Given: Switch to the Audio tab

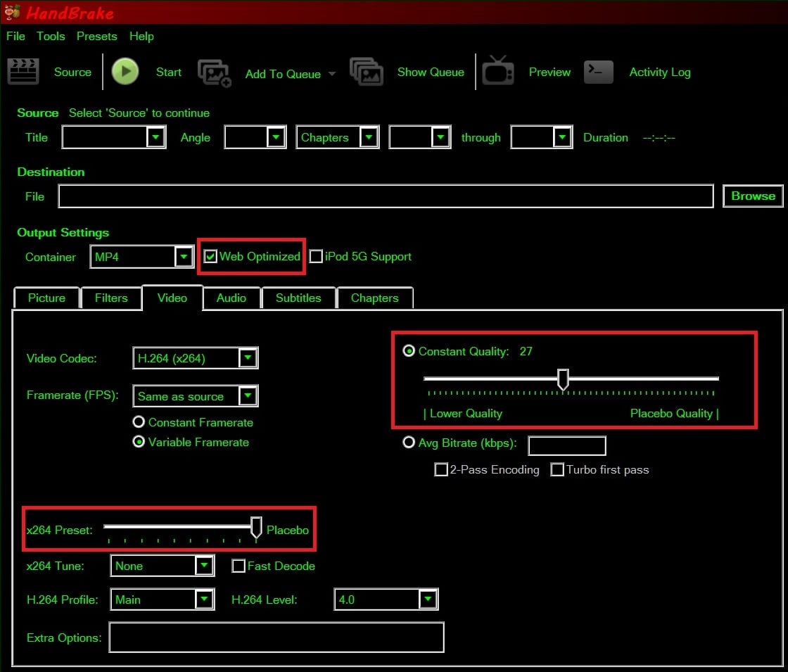Looking at the screenshot, I should 231,298.
